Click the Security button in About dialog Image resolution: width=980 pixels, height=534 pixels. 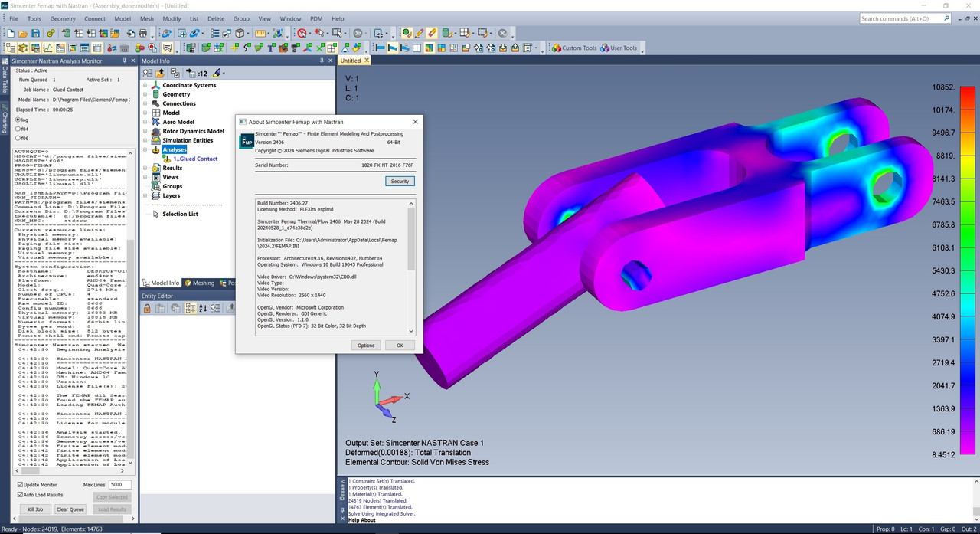coord(400,182)
